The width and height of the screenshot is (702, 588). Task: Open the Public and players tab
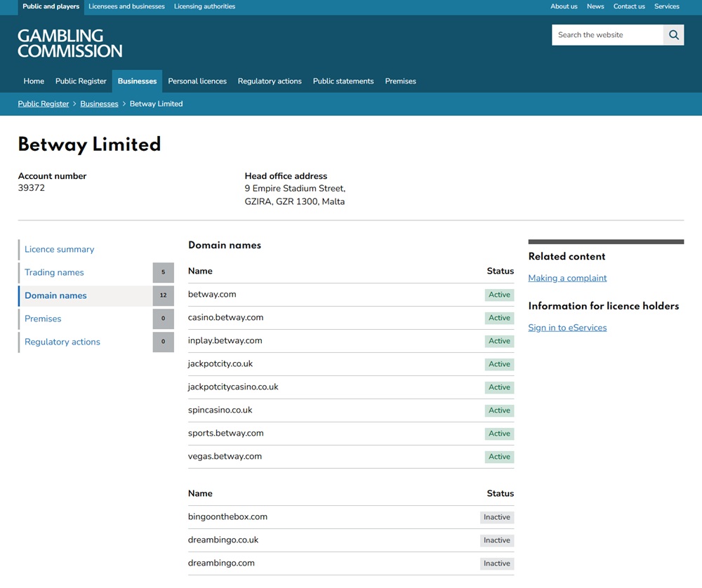[x=51, y=7]
